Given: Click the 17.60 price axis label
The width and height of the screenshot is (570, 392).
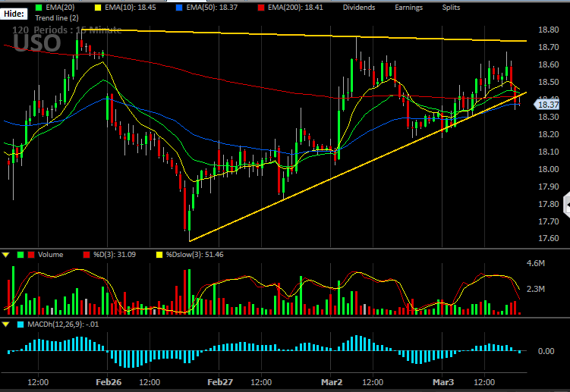Looking at the screenshot, I should 549,238.
